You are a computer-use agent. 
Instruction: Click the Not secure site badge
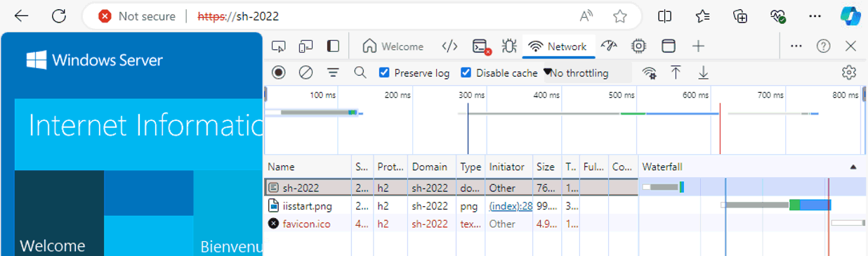(137, 16)
